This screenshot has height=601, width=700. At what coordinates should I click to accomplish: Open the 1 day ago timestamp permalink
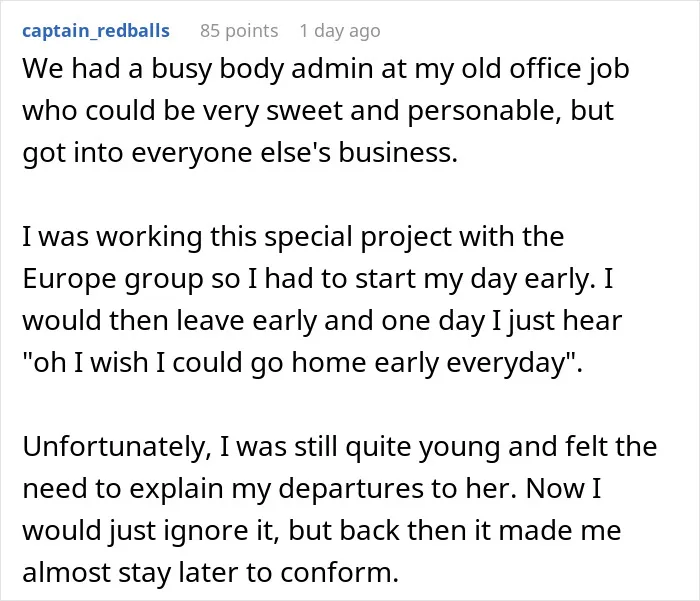[x=340, y=31]
